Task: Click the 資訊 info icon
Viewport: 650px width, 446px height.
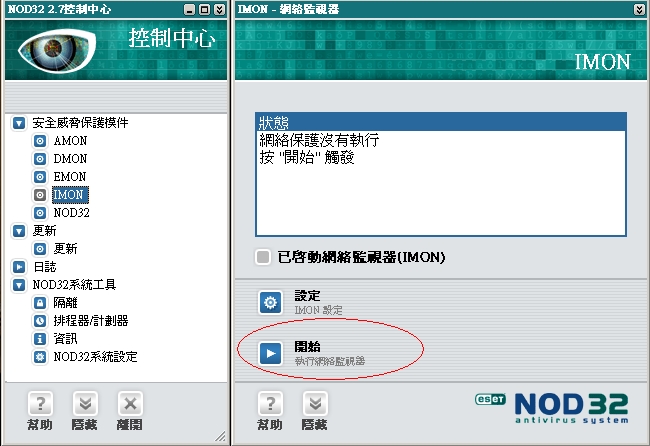Action: coord(40,339)
